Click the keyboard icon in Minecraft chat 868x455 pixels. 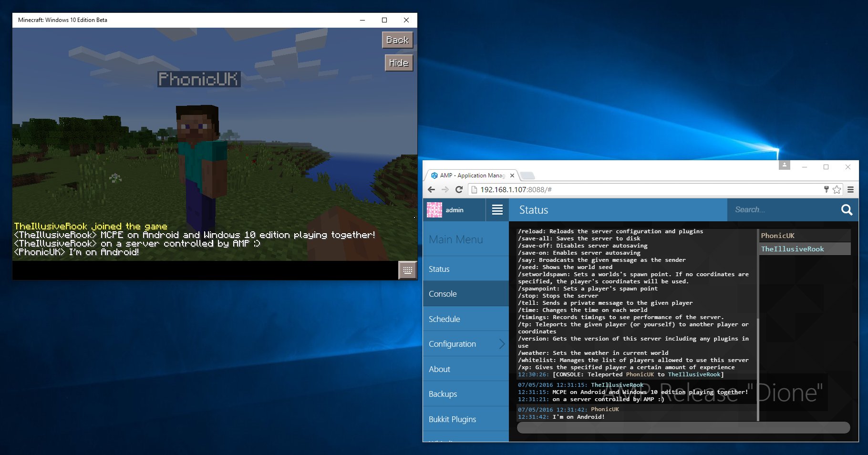click(407, 270)
